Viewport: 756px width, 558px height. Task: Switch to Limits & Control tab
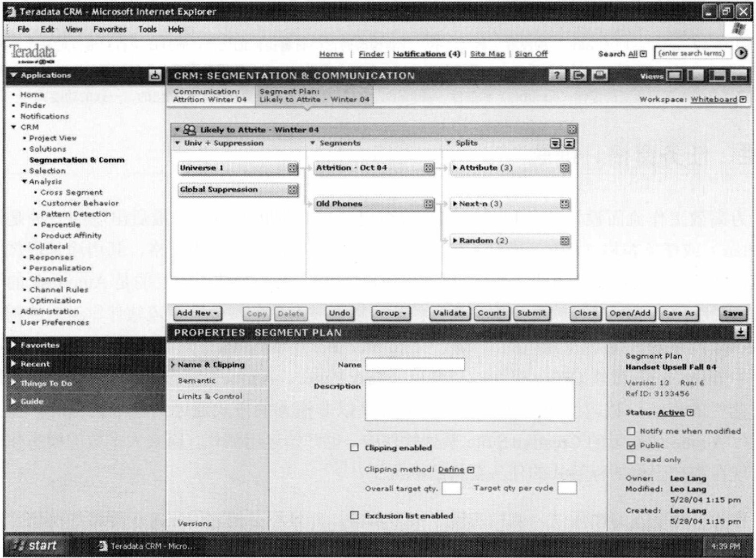pyautogui.click(x=210, y=396)
